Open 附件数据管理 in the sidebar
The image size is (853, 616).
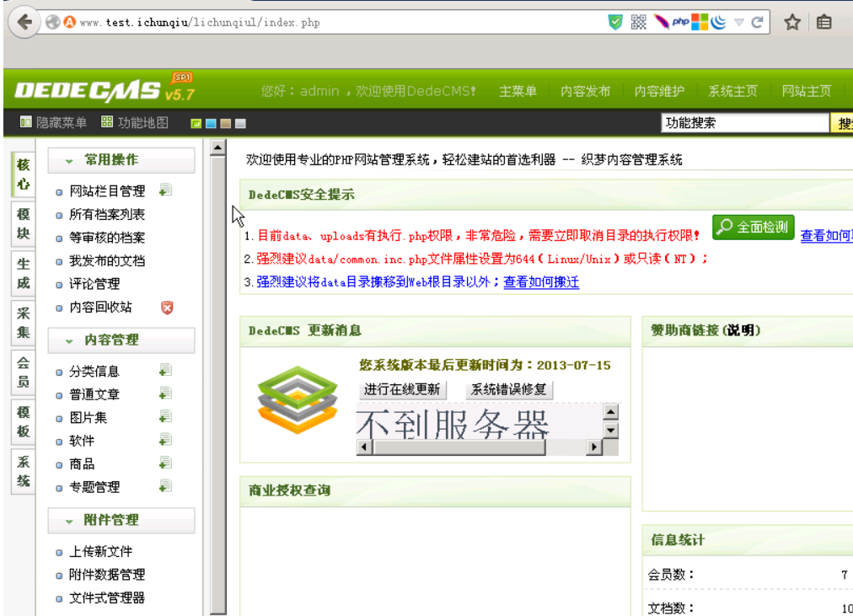point(107,575)
